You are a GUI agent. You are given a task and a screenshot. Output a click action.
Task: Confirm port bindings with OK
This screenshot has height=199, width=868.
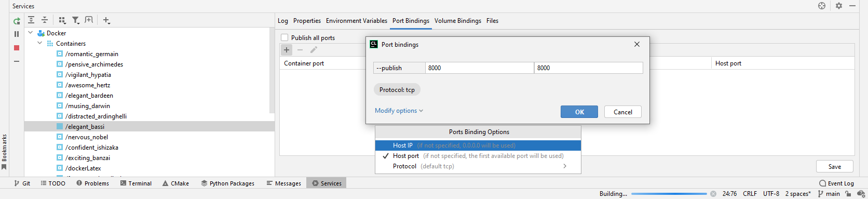[x=579, y=112]
